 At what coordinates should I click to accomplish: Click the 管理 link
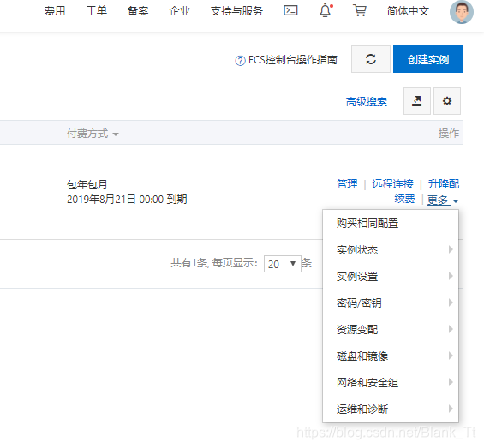click(x=347, y=183)
